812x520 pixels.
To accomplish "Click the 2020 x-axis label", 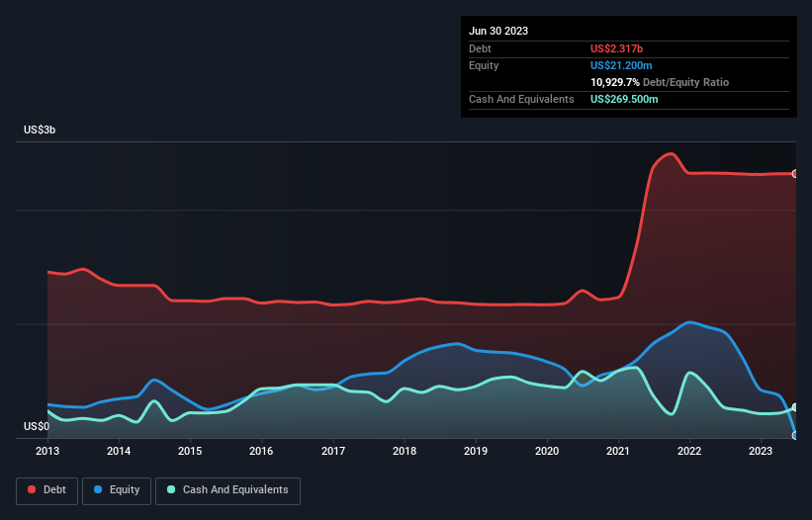I will pyautogui.click(x=547, y=451).
